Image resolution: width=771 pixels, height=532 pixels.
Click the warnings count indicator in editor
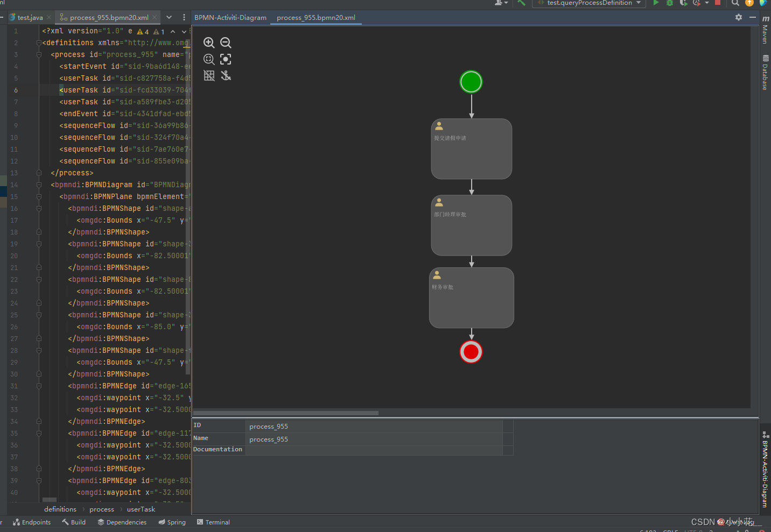tap(143, 32)
